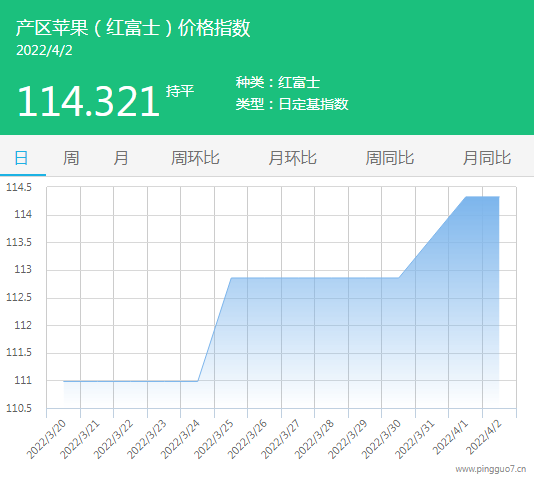The image size is (534, 479).
Task: Click the 2022/3/20 x-axis date label
Action: (x=46, y=439)
